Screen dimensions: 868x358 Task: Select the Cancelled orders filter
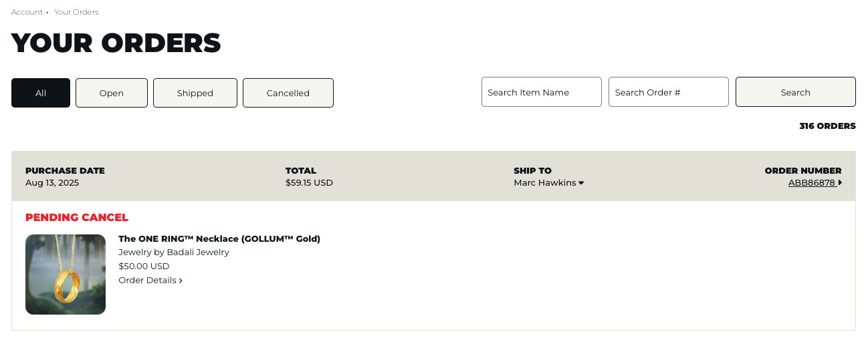tap(288, 93)
